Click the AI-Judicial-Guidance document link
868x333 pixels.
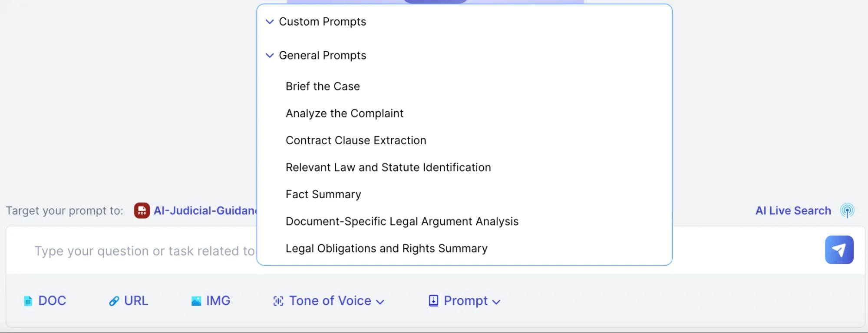(x=205, y=211)
